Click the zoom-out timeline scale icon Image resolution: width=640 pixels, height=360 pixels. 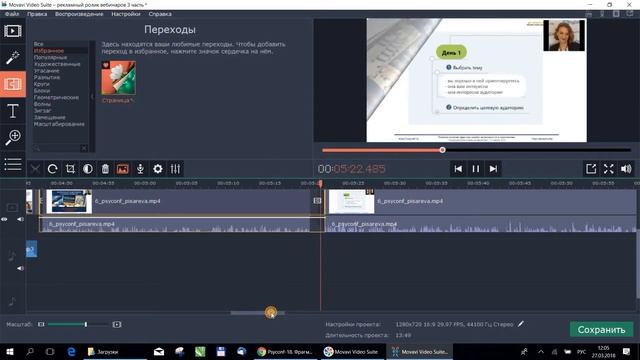coord(41,324)
